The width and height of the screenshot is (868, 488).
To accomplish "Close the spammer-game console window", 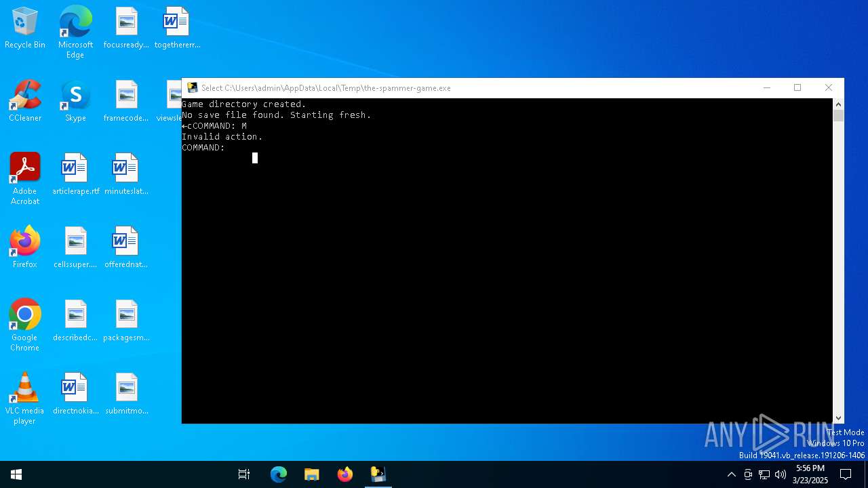I will click(x=828, y=87).
